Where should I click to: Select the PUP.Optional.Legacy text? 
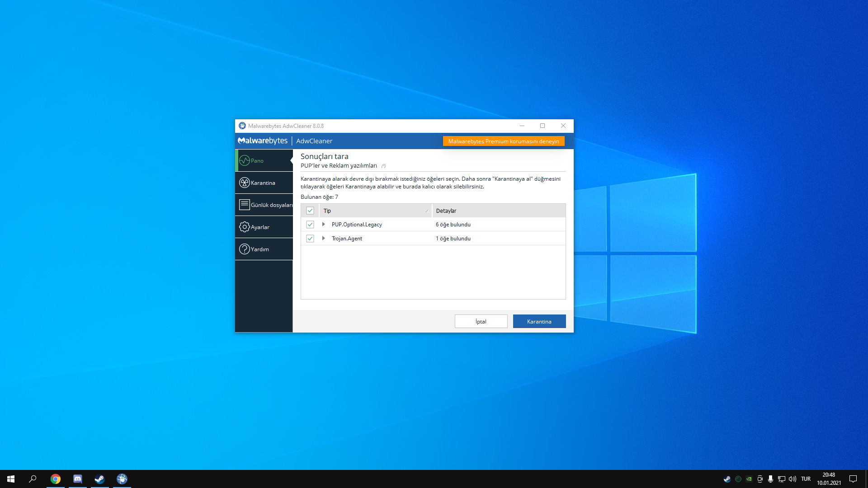357,225
